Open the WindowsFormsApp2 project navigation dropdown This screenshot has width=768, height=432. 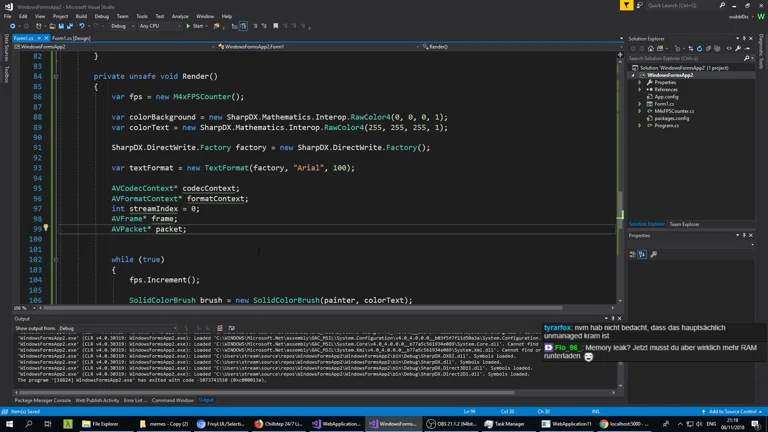pyautogui.click(x=115, y=47)
